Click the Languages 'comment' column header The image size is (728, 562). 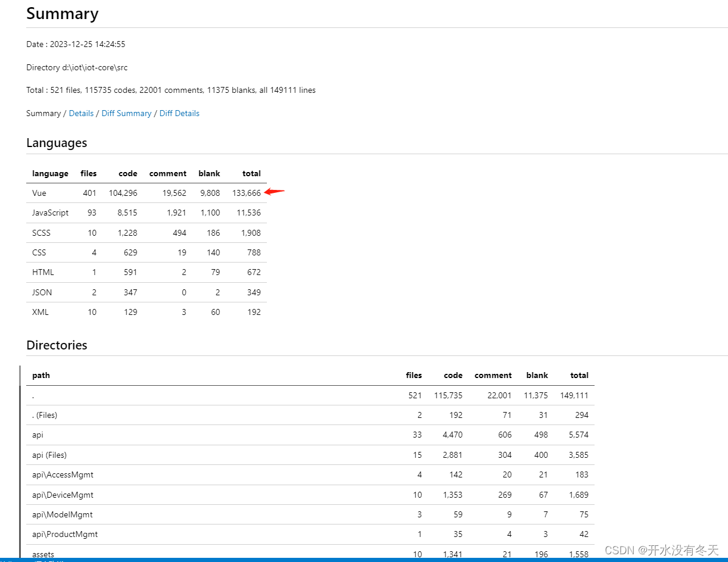167,173
